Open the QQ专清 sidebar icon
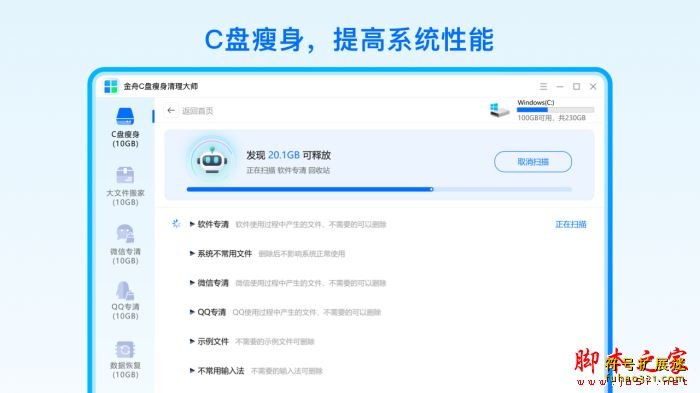This screenshot has width=700, height=393. (x=125, y=291)
